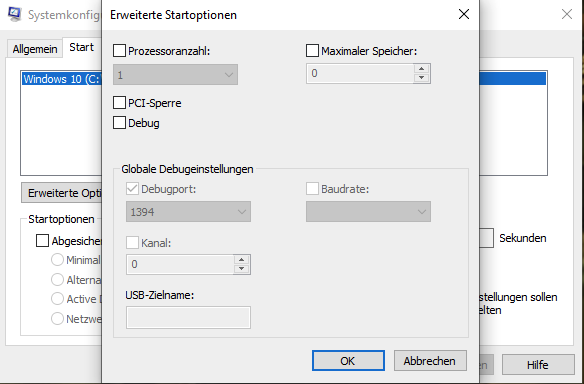
Task: Check the Debug option
Action: (x=119, y=123)
